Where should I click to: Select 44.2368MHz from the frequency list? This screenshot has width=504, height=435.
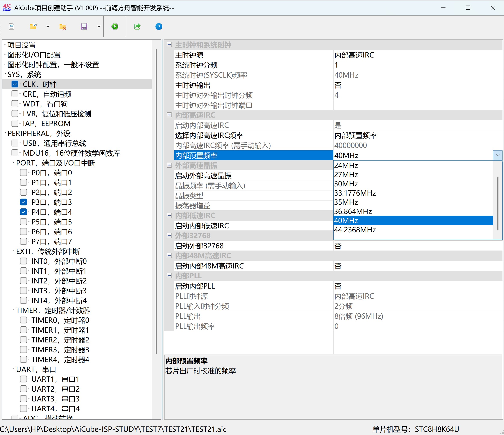pos(413,230)
